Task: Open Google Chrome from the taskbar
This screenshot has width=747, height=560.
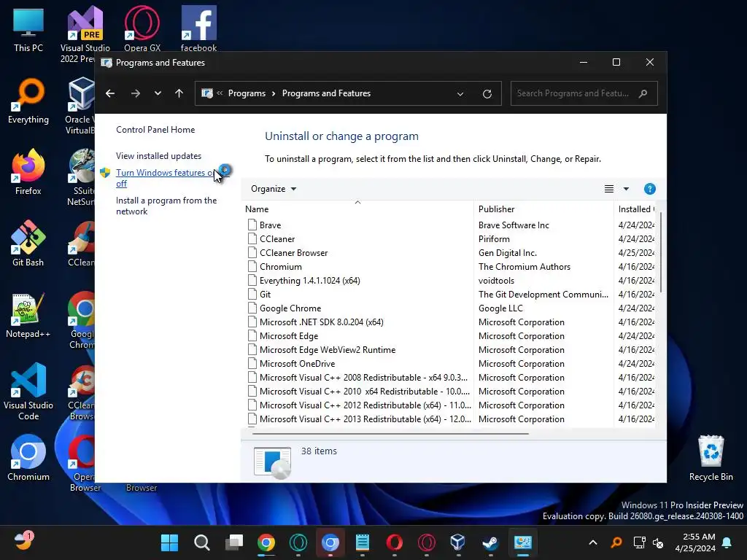Action: pos(266,542)
